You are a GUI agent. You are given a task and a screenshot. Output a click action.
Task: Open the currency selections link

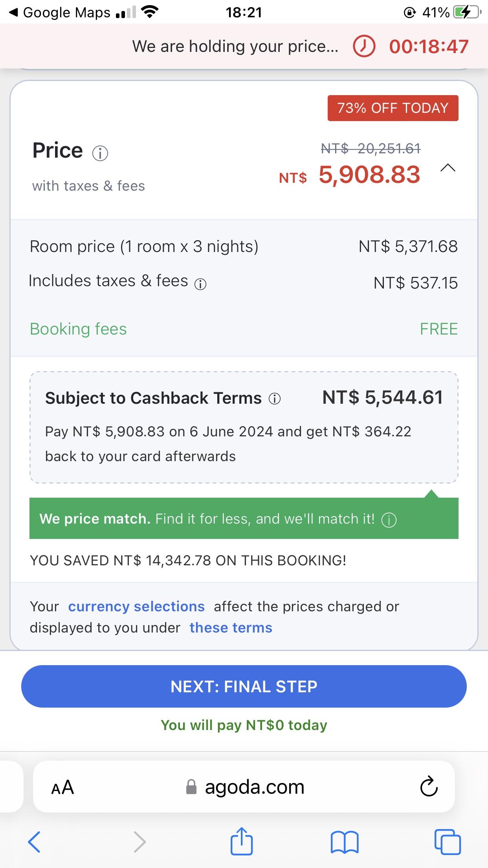tap(136, 607)
